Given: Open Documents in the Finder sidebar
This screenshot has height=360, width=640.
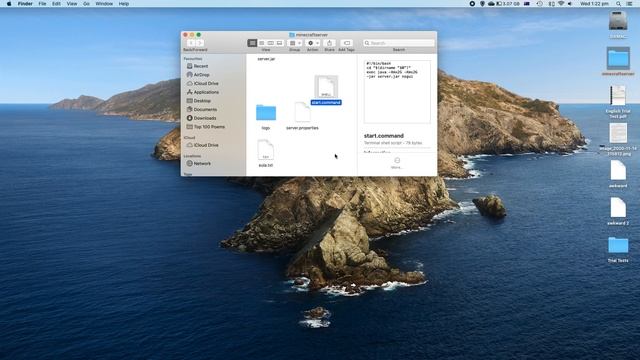Looking at the screenshot, I should [205, 109].
